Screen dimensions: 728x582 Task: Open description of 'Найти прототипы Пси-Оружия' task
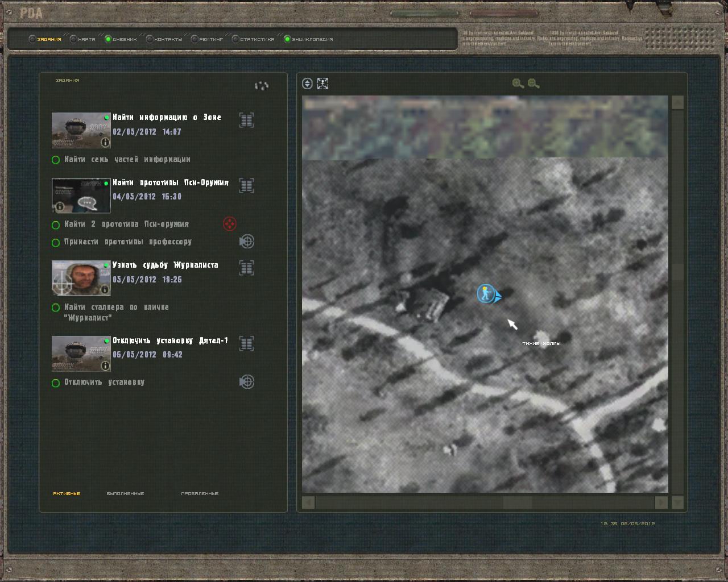click(246, 186)
